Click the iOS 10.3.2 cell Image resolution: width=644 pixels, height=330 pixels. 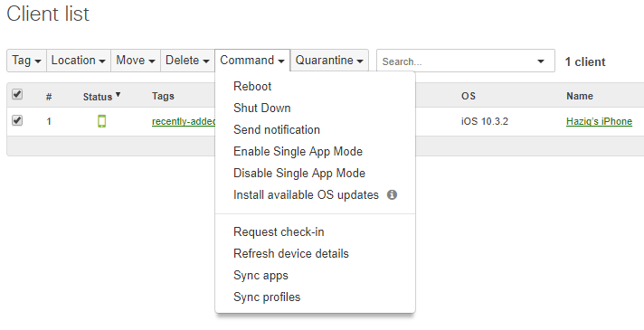tap(484, 121)
